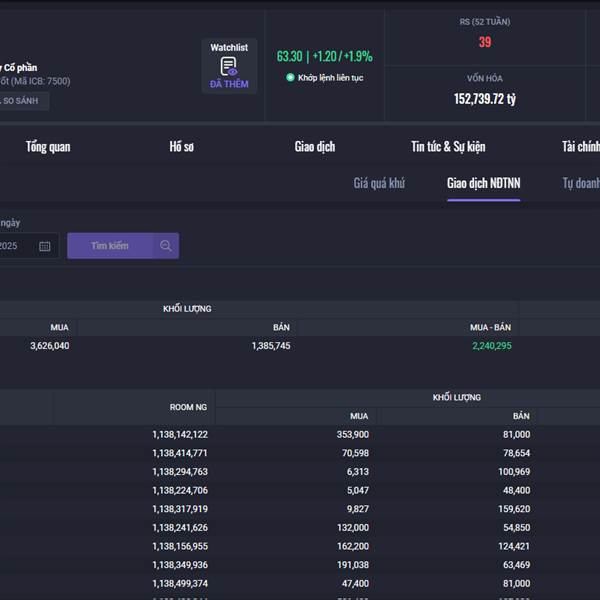Go to Tin tức & Sự kiện tab
600x600 pixels.
[448, 147]
